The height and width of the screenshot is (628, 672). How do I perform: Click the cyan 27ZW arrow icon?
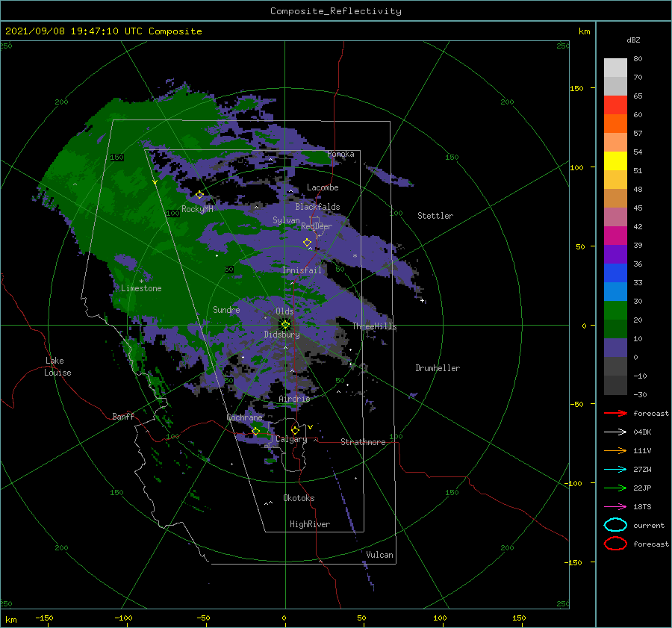pos(615,470)
